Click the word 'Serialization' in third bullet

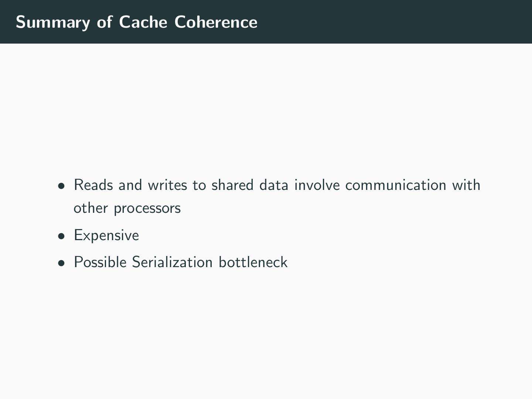172,262
